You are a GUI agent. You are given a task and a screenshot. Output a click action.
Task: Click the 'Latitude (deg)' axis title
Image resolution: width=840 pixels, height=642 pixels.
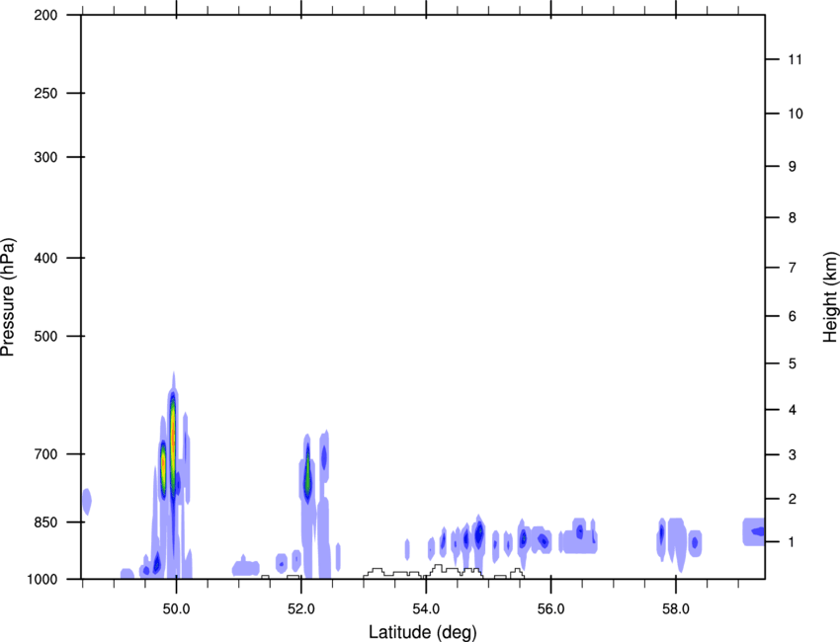tap(423, 632)
